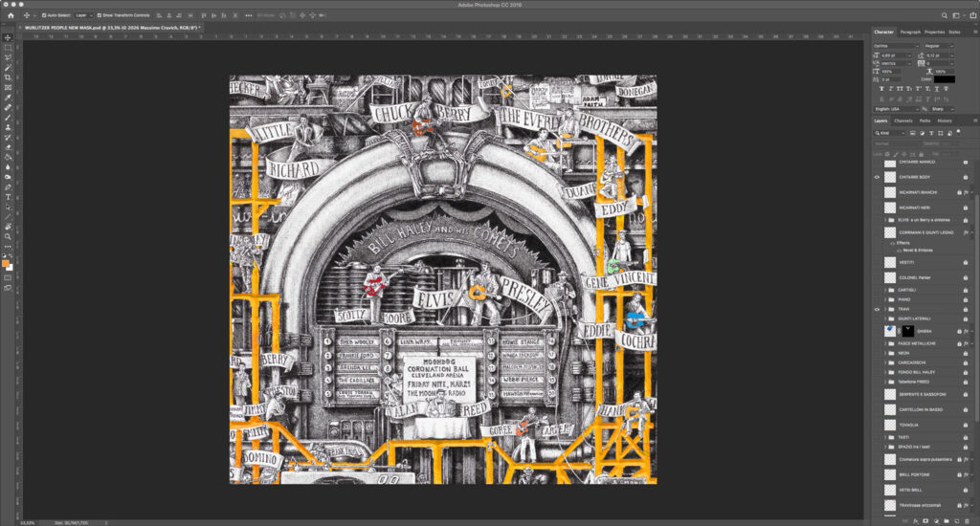980x526 pixels.
Task: Click Add layer style fx icon at panel bottom
Action: pyautogui.click(x=916, y=521)
